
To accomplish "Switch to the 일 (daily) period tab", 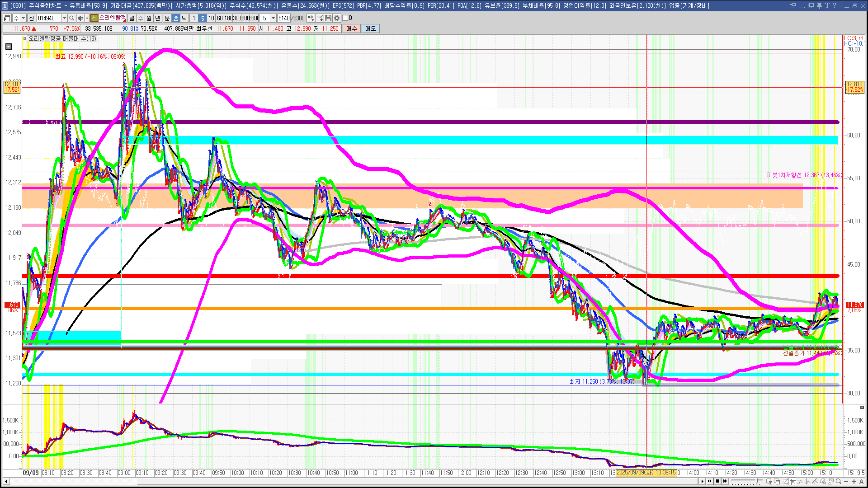I will point(132,18).
